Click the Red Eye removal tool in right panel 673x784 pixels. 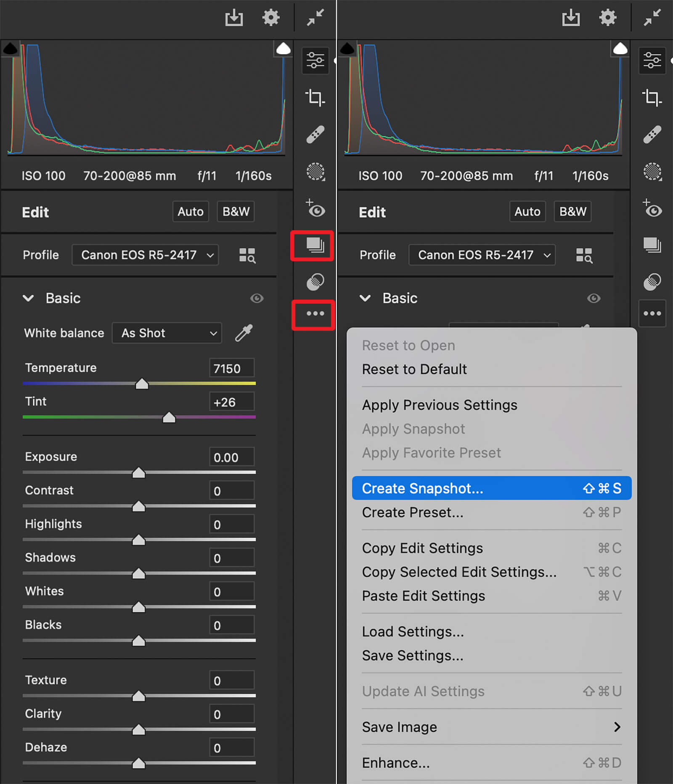(x=652, y=209)
